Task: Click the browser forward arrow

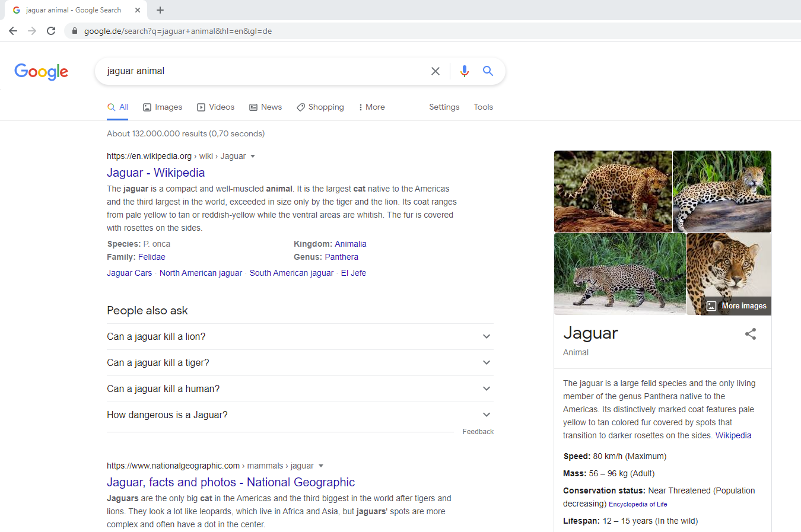Action: [32, 31]
